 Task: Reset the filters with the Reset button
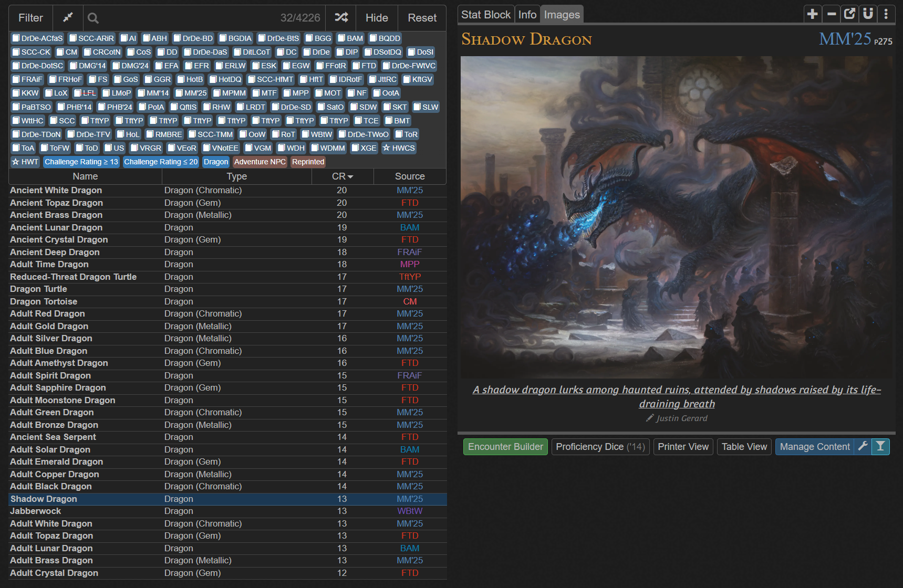(422, 18)
